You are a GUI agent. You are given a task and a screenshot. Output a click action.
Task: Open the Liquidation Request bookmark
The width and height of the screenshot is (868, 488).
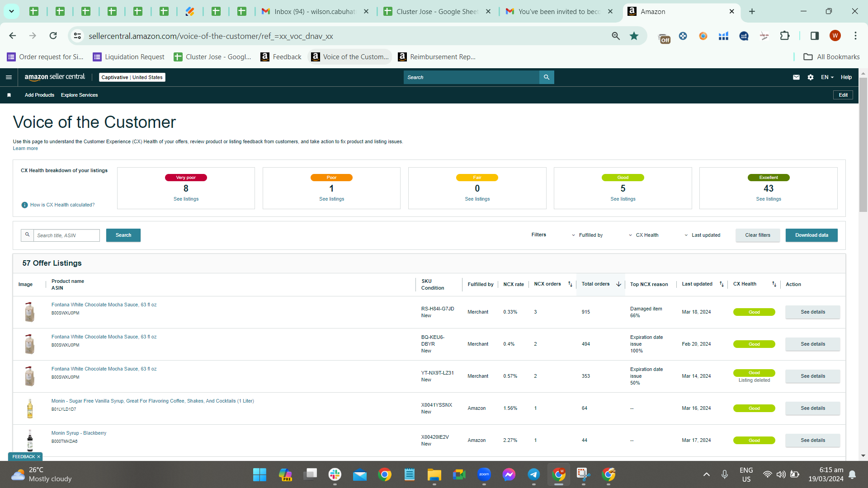point(129,57)
